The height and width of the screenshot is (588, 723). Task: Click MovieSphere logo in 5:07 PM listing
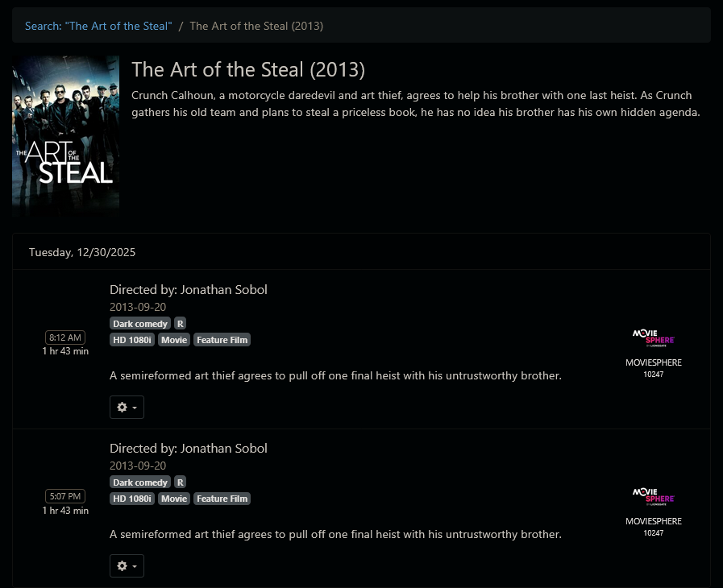click(x=653, y=496)
